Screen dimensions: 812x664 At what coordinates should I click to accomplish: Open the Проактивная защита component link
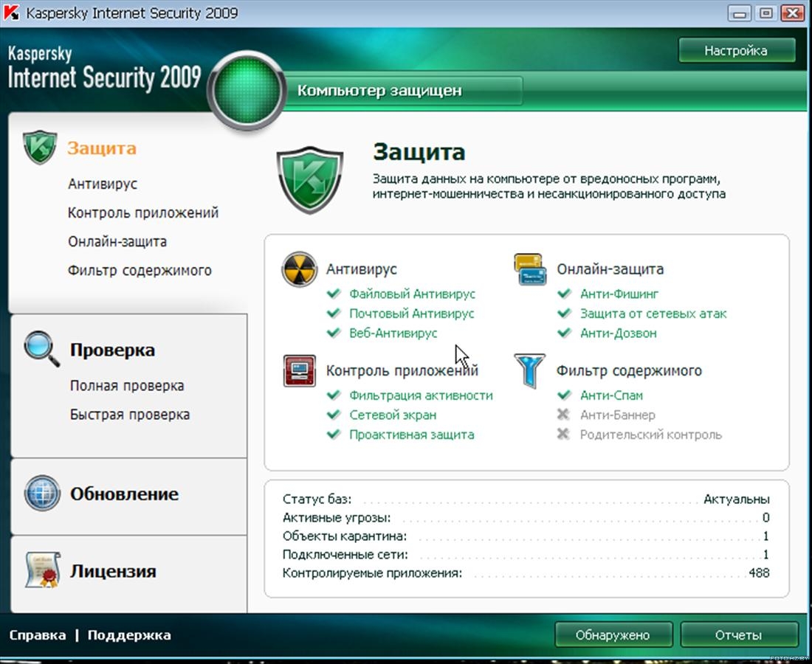[412, 435]
